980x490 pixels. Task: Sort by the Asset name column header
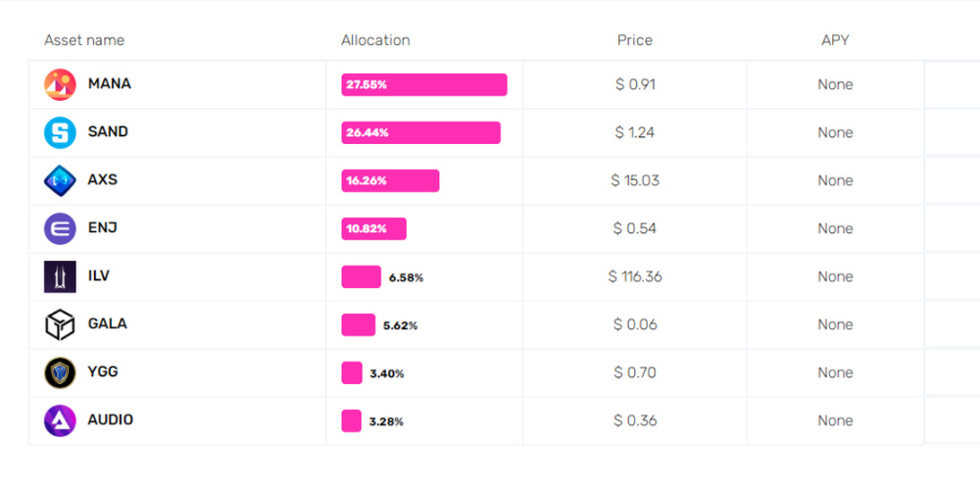pyautogui.click(x=84, y=40)
